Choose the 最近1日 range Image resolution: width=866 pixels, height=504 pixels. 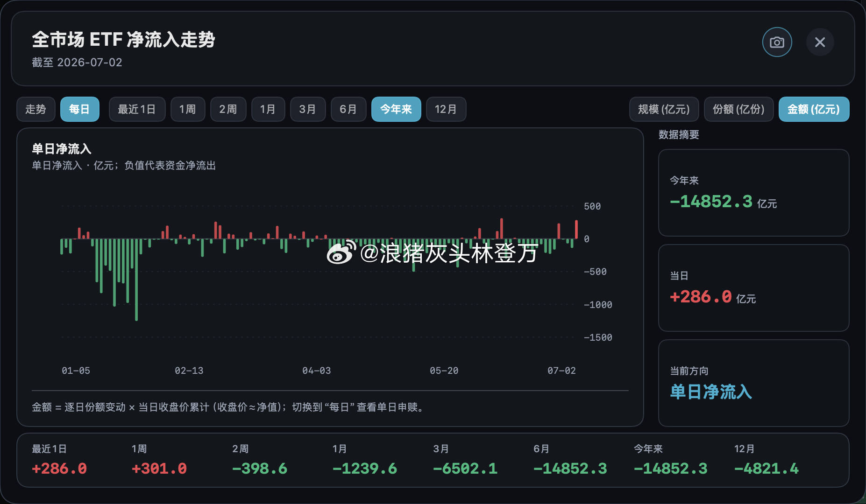click(x=137, y=109)
